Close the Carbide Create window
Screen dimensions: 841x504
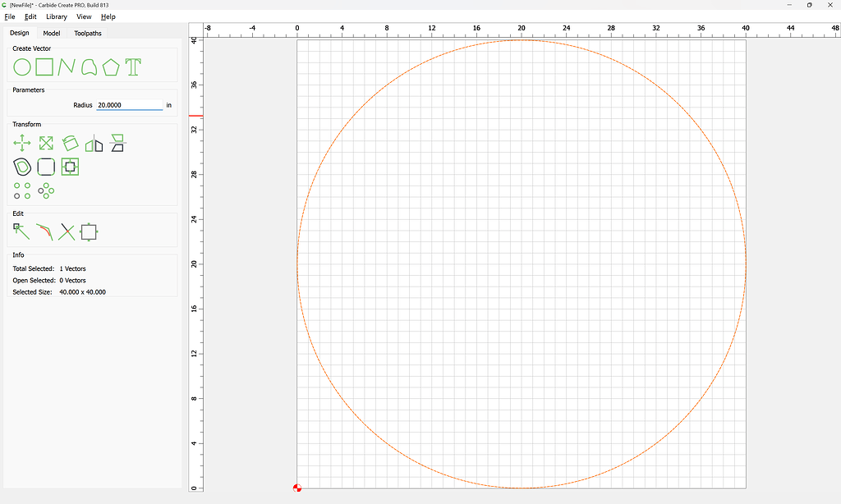pyautogui.click(x=830, y=5)
